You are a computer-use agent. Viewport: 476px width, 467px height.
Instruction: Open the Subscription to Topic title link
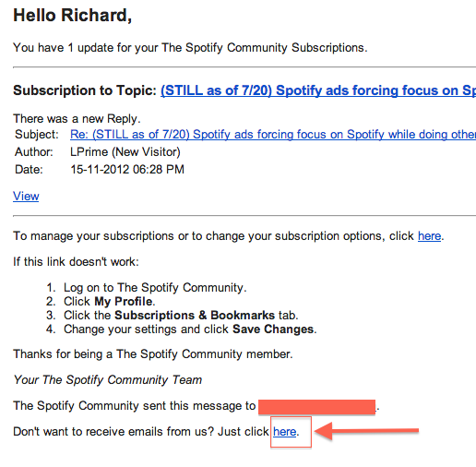coord(318,90)
